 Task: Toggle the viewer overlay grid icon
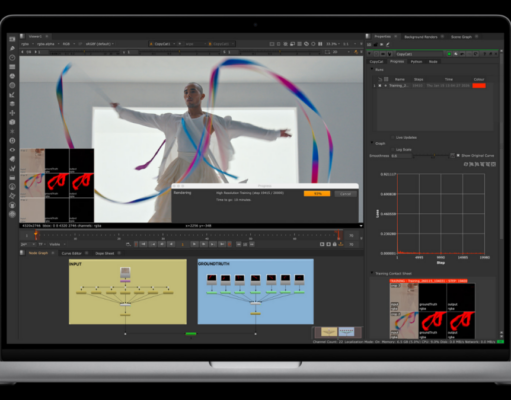(299, 44)
